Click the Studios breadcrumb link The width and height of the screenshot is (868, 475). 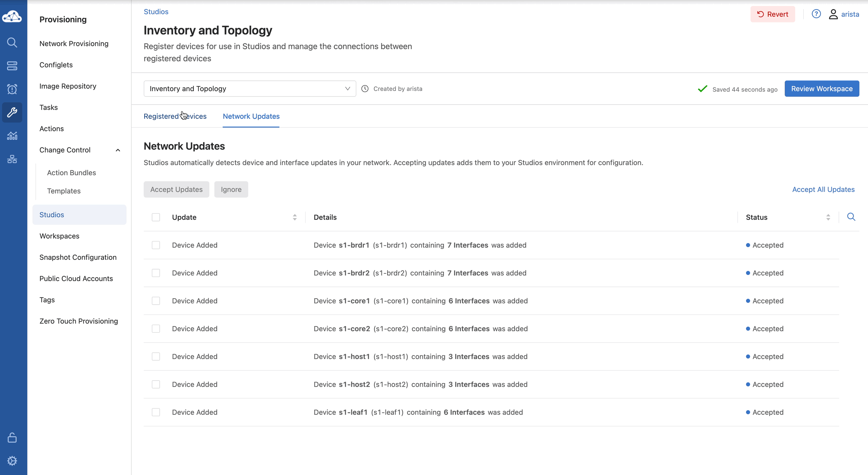pyautogui.click(x=156, y=12)
